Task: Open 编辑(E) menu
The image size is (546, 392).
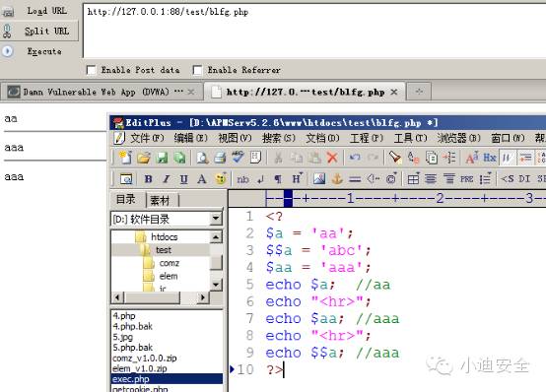Action: tap(190, 138)
